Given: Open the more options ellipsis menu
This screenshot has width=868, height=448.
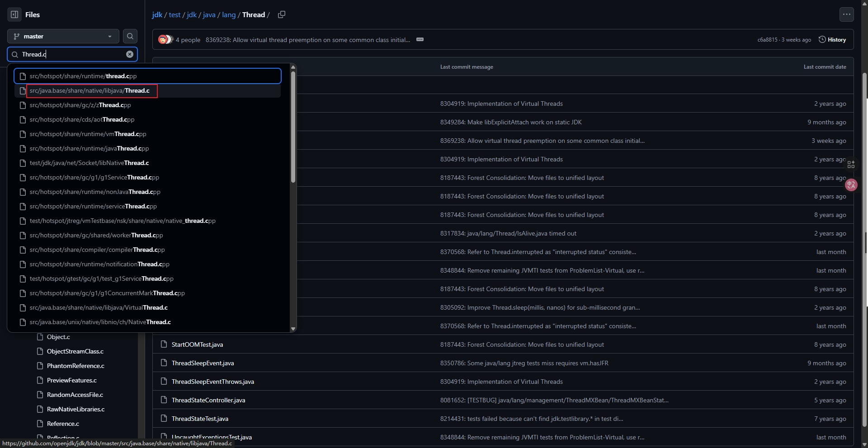Looking at the screenshot, I should click(x=847, y=14).
